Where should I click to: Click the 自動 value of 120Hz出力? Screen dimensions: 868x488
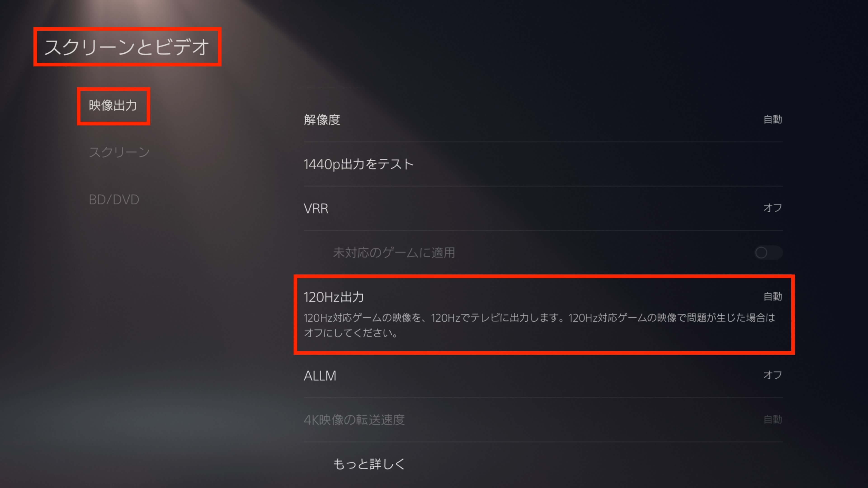773,297
